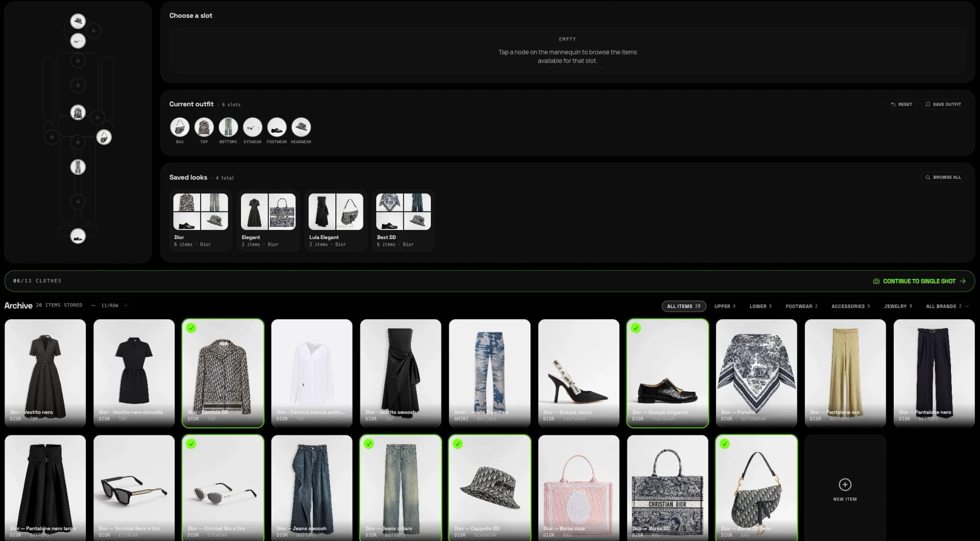The height and width of the screenshot is (541, 980).
Task: Deselect the Dior Camicia DD checkmark
Action: pyautogui.click(x=191, y=328)
